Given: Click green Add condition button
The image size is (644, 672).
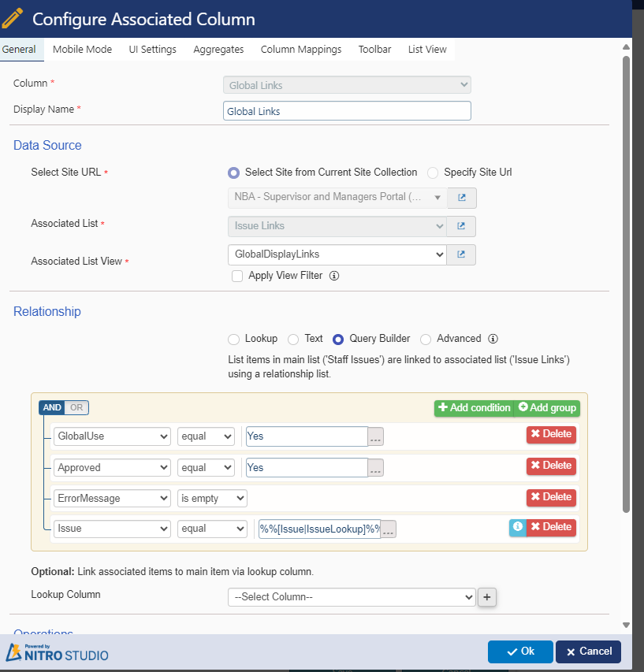Looking at the screenshot, I should pyautogui.click(x=475, y=407).
